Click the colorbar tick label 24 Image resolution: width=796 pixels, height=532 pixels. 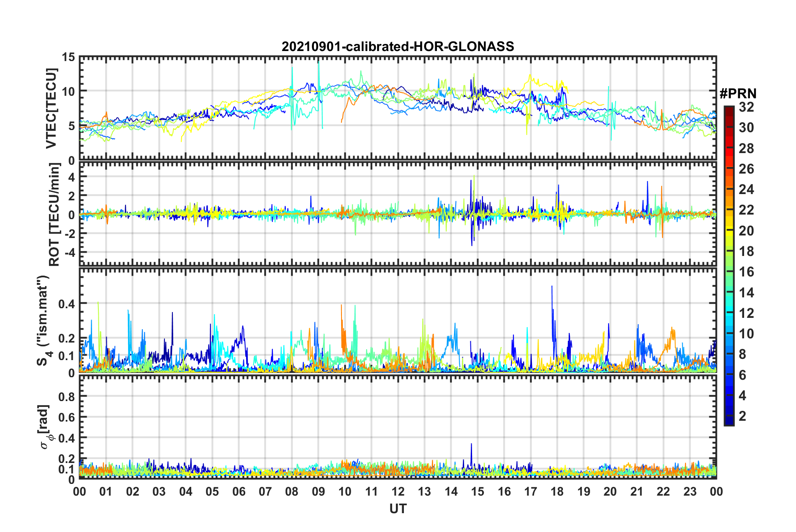746,190
